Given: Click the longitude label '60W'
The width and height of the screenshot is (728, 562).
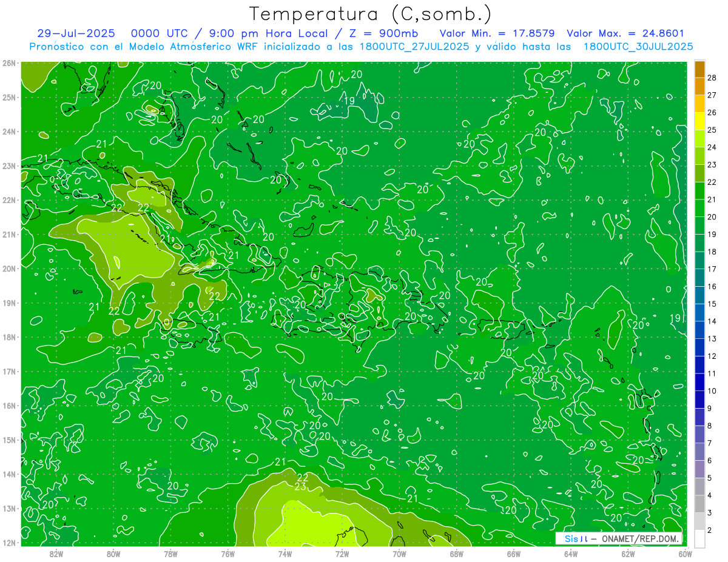Looking at the screenshot, I should tap(685, 554).
